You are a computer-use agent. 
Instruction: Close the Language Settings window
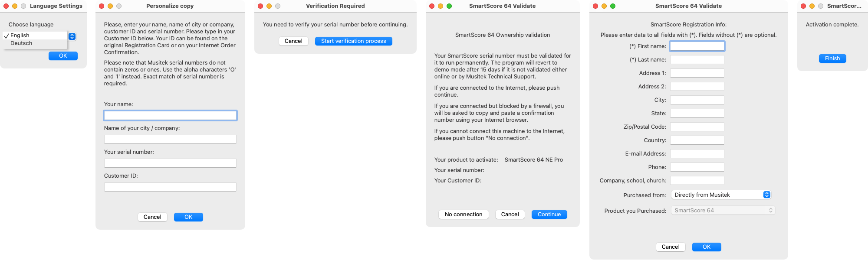point(6,6)
